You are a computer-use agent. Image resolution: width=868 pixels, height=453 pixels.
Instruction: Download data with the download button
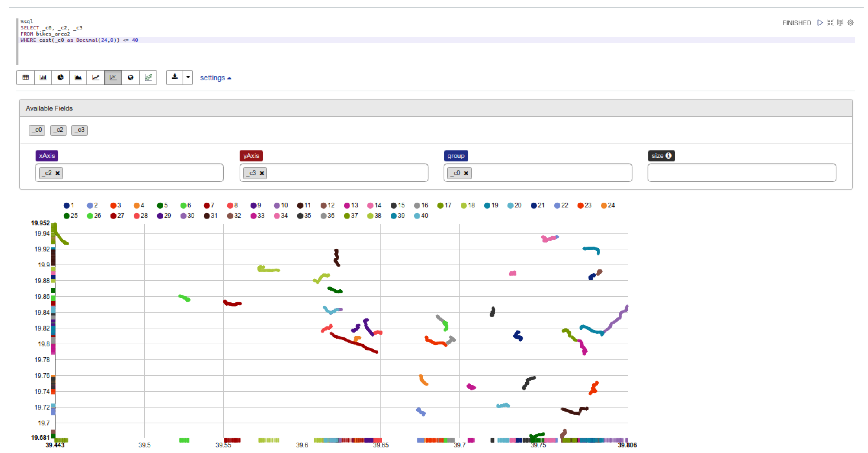pyautogui.click(x=174, y=78)
